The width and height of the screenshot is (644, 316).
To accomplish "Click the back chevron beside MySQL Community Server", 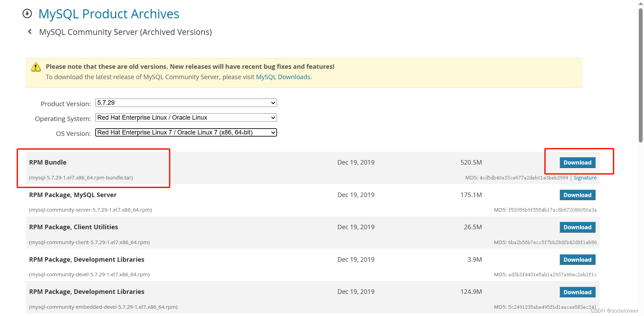I will (x=30, y=31).
